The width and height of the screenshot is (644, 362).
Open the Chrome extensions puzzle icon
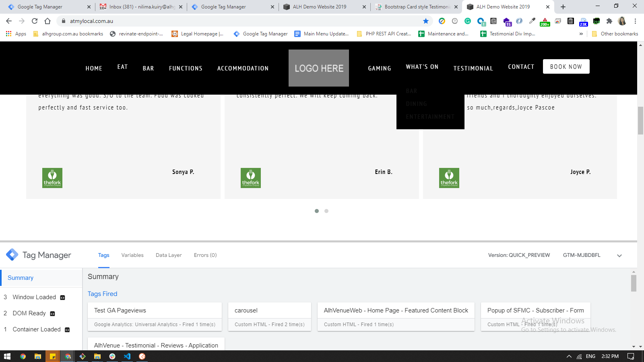[x=609, y=21]
